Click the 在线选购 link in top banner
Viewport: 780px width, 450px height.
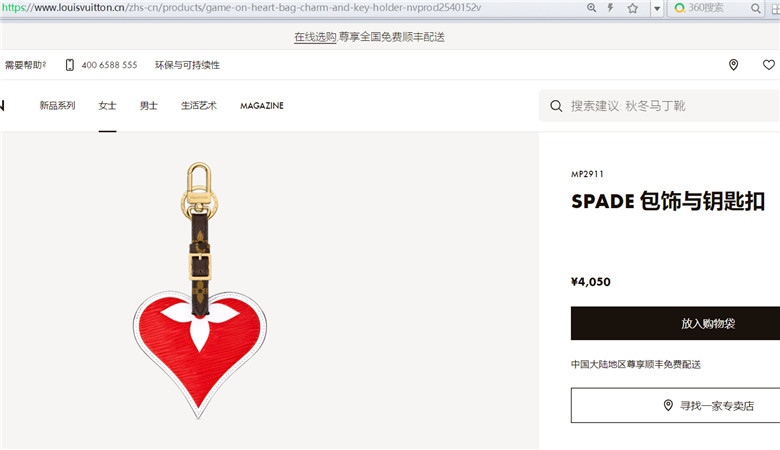click(315, 37)
